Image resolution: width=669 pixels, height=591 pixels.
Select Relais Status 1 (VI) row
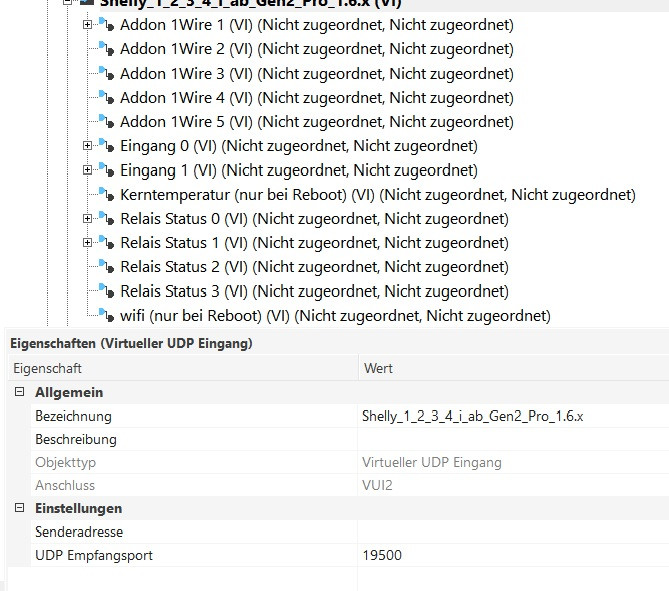tap(314, 243)
